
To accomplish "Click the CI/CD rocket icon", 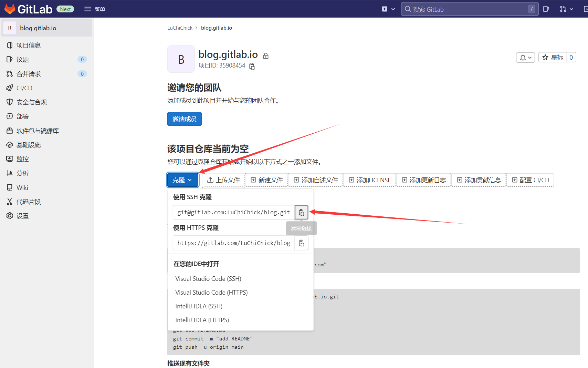I will pyautogui.click(x=10, y=88).
